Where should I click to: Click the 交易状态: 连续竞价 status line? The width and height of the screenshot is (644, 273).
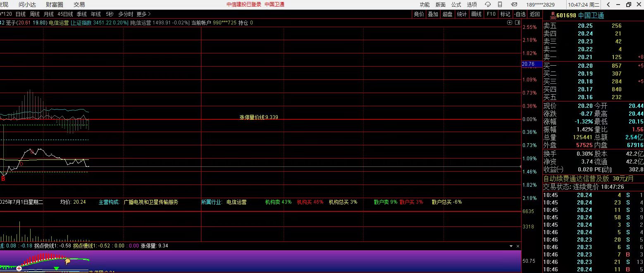coord(584,187)
